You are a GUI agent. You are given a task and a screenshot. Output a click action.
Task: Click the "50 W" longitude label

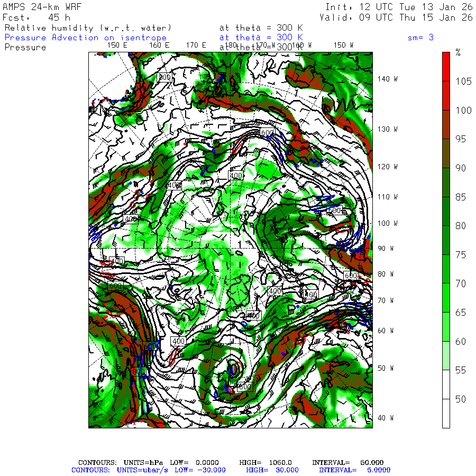tap(386, 368)
